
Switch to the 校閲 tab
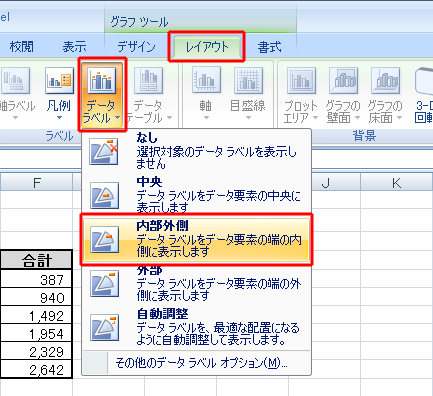point(22,47)
